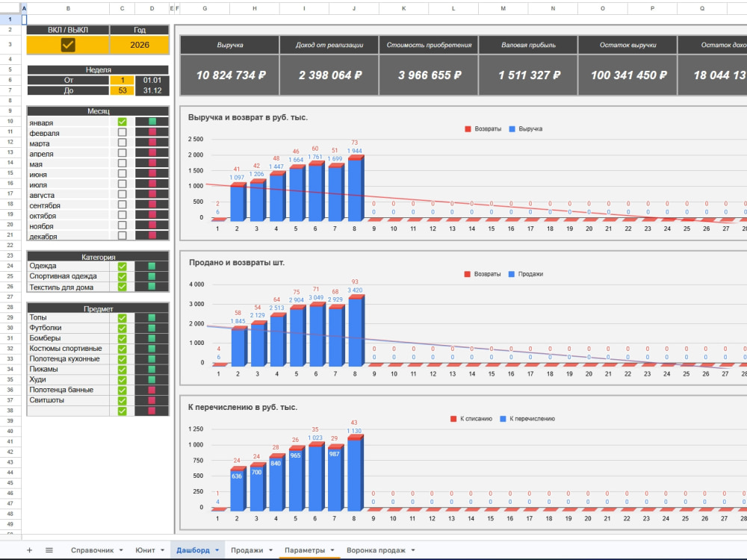Check the июня month checkbox
Image resolution: width=747 pixels, height=560 pixels.
click(x=123, y=174)
